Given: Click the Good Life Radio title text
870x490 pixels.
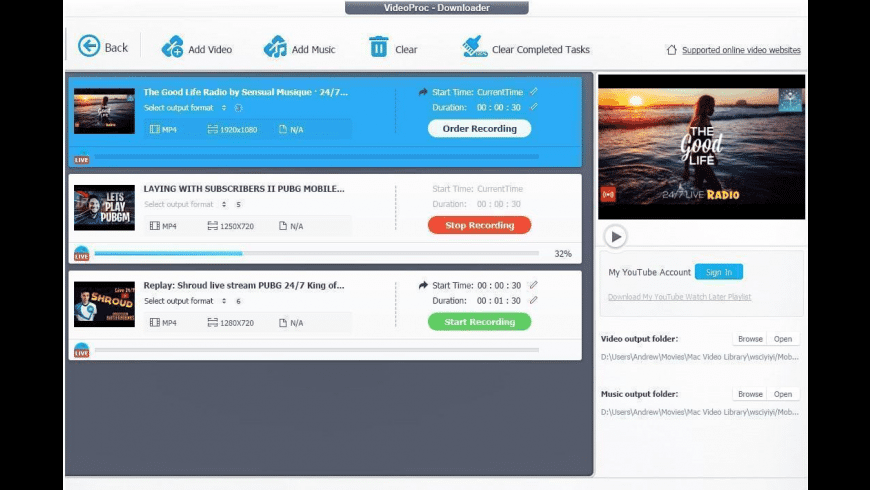Looking at the screenshot, I should click(x=245, y=92).
